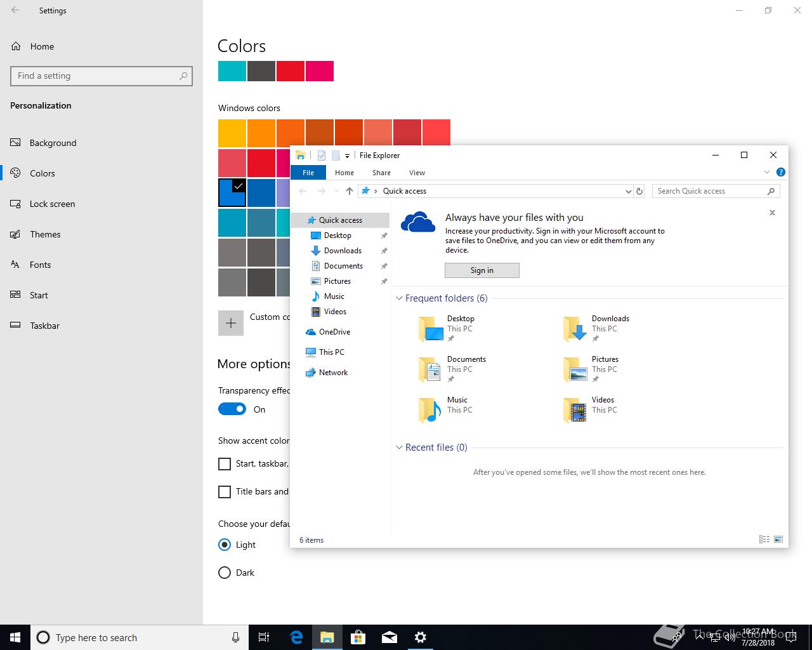Open Background personalization settings
812x650 pixels.
[101, 143]
